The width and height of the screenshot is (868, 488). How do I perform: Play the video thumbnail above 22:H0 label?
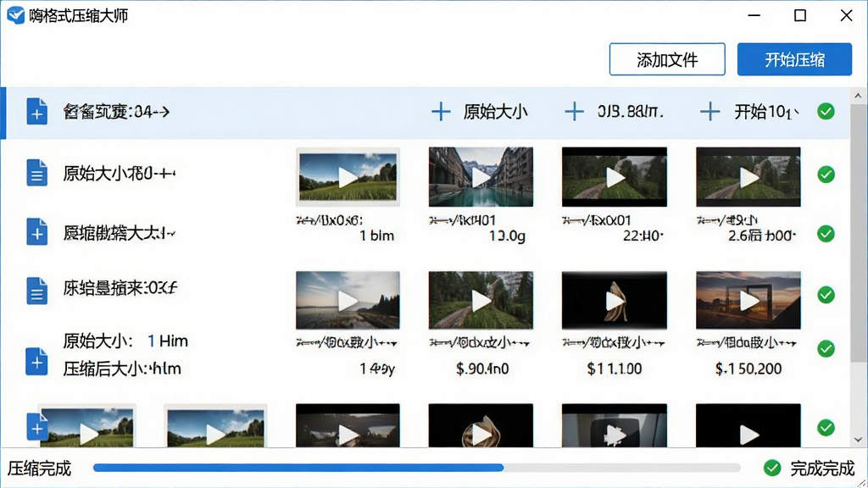pyautogui.click(x=615, y=177)
